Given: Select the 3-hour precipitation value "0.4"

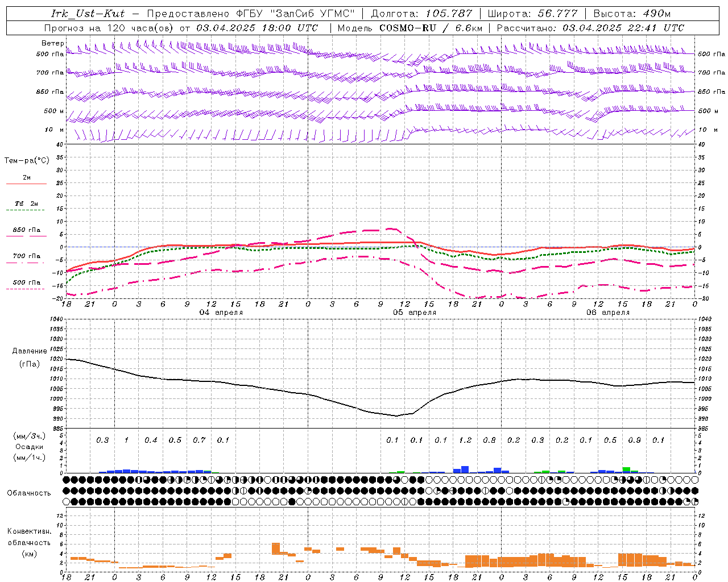Looking at the screenshot, I should point(151,440).
